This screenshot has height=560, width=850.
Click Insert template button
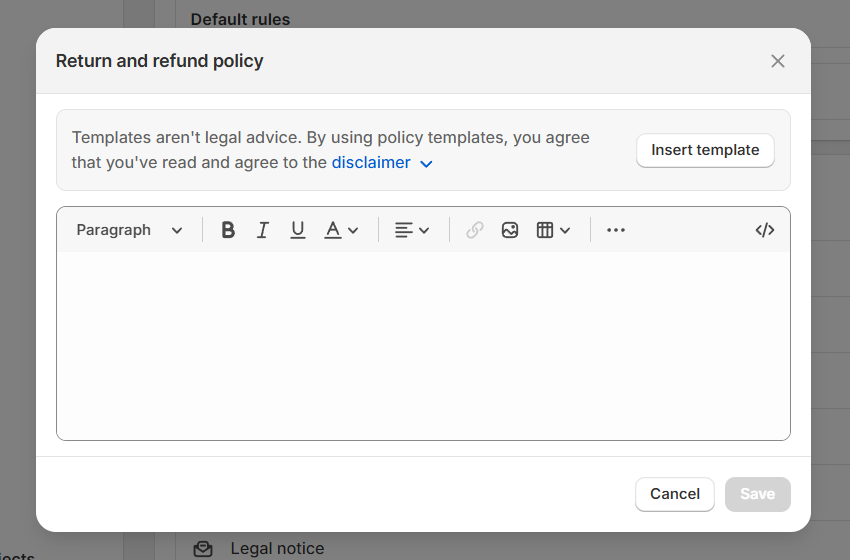tap(705, 150)
